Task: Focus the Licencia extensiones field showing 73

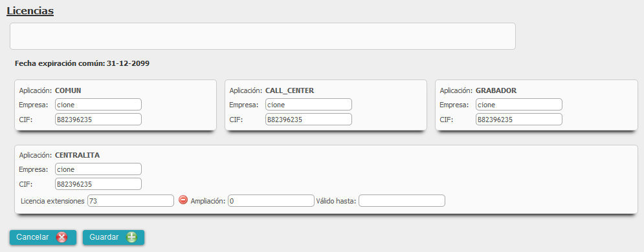Action: click(x=131, y=201)
